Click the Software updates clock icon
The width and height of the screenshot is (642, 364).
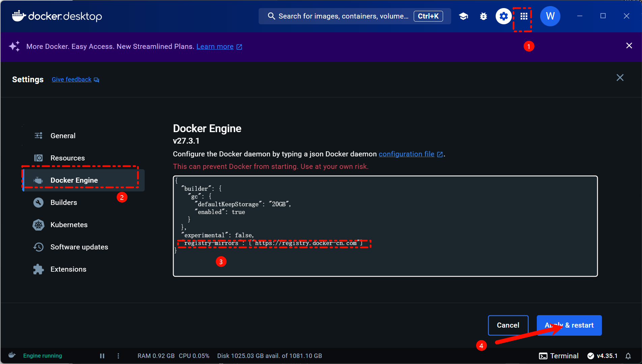38,247
